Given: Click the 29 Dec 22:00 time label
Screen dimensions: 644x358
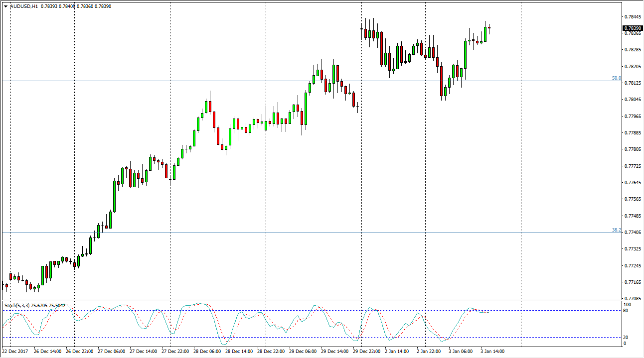Looking at the screenshot, I should [x=367, y=351].
